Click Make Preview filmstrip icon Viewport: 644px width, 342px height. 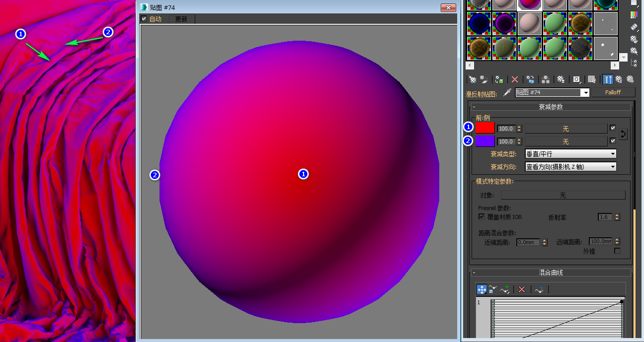(634, 27)
